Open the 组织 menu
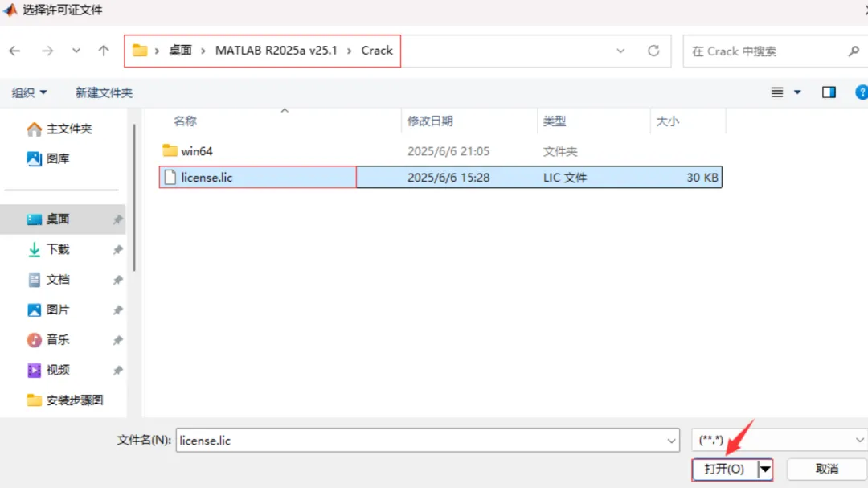This screenshot has height=488, width=868. coord(29,92)
